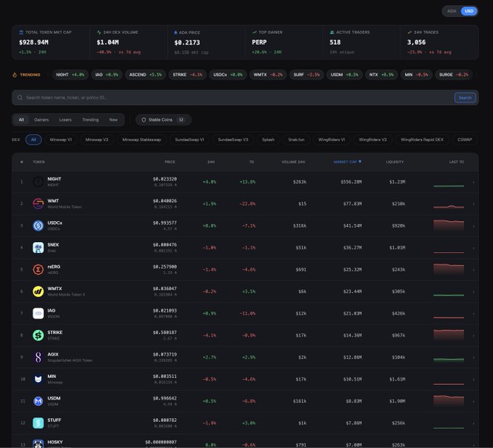Expand the STRIKE row chevron
Screen dimensions: 493x448
[x=473, y=336]
